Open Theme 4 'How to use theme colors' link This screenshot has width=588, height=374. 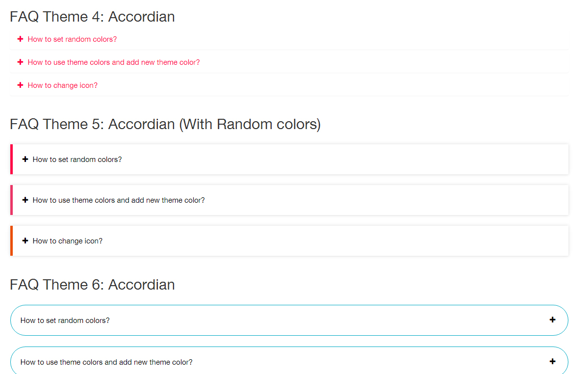click(114, 62)
